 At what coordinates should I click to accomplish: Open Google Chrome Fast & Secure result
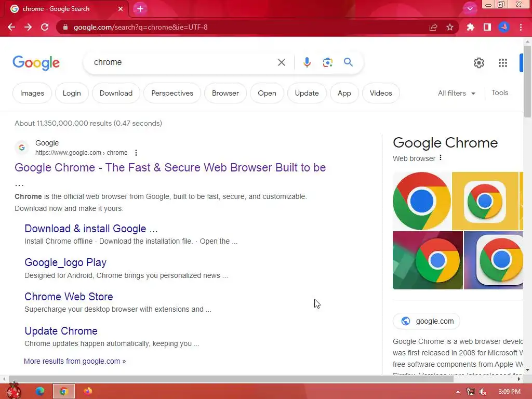pyautogui.click(x=170, y=168)
